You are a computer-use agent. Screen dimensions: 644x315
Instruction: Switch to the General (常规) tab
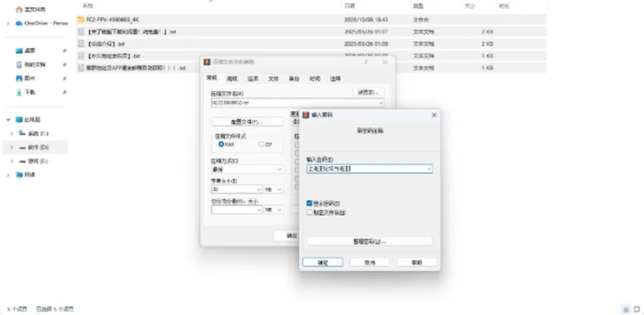tap(211, 78)
